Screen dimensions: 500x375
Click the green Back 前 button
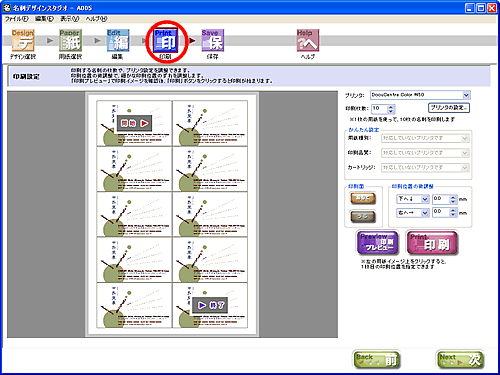click(x=376, y=360)
